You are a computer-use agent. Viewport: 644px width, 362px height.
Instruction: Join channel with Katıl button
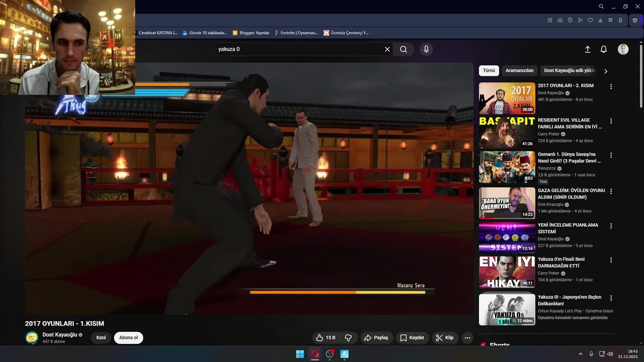pos(101,338)
